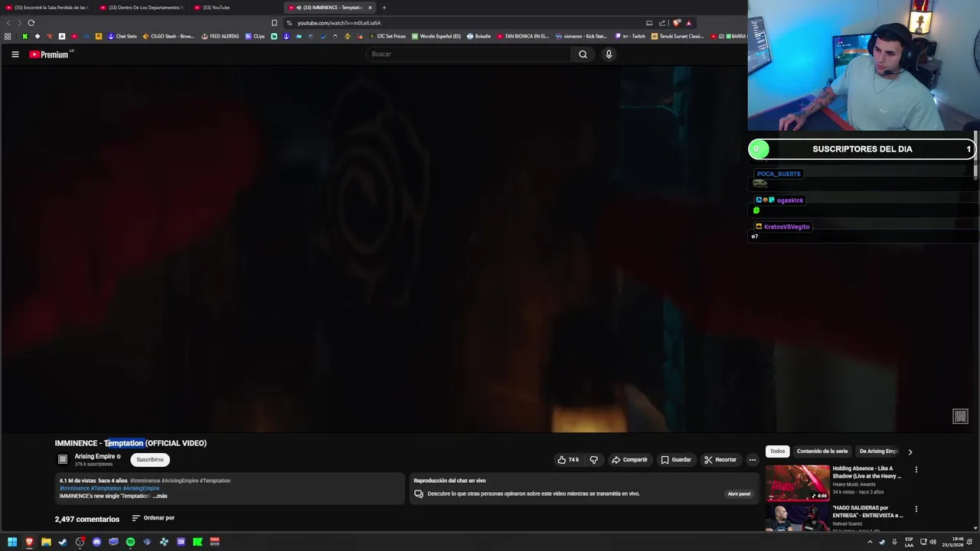Open options menu for the HAGO SALIDERAS video

(x=916, y=509)
